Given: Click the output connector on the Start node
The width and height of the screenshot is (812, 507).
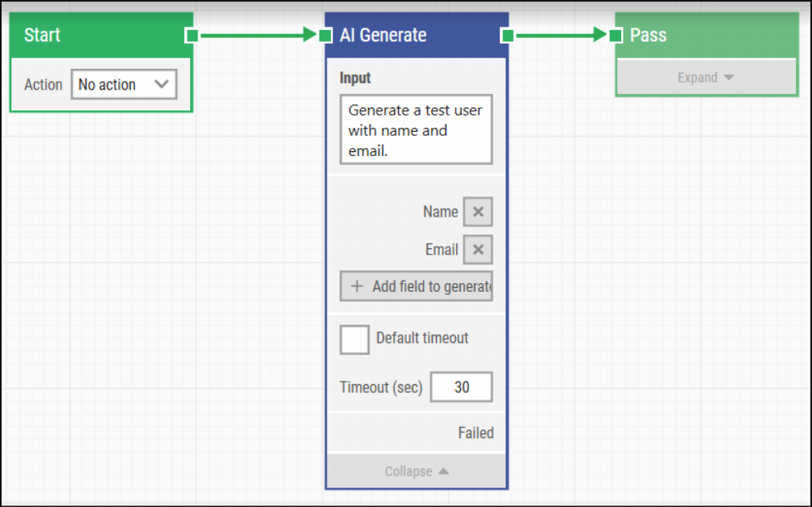Looking at the screenshot, I should click(191, 35).
